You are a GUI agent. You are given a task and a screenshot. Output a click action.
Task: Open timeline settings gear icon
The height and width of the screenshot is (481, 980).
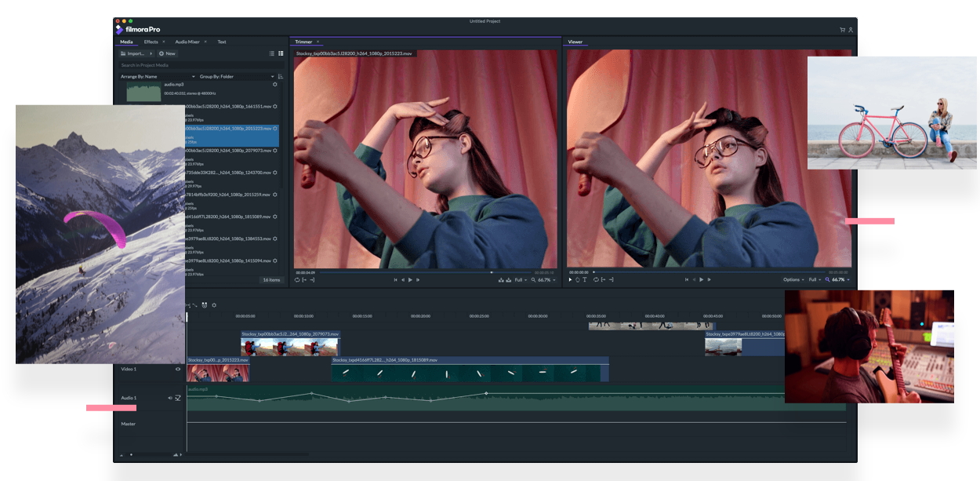(x=214, y=305)
